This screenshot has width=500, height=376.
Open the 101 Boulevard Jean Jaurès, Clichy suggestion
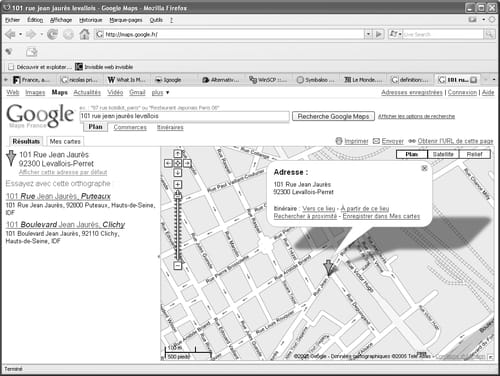pyautogui.click(x=65, y=224)
